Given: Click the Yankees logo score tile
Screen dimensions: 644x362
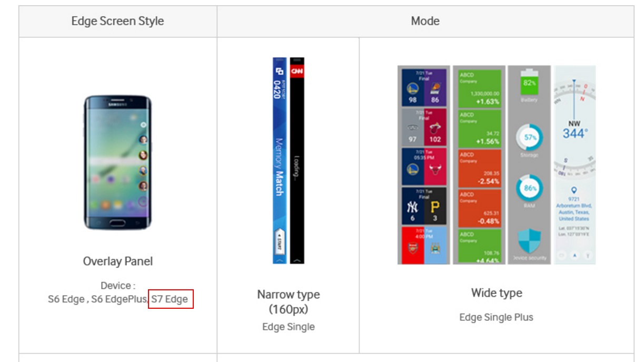Looking at the screenshot, I should coord(412,207).
